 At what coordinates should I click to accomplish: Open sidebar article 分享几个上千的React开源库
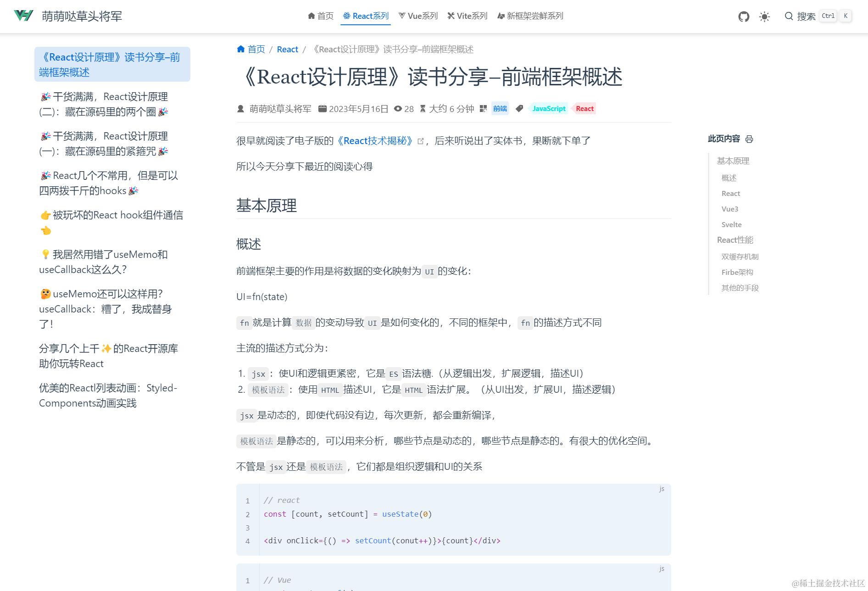pos(112,356)
